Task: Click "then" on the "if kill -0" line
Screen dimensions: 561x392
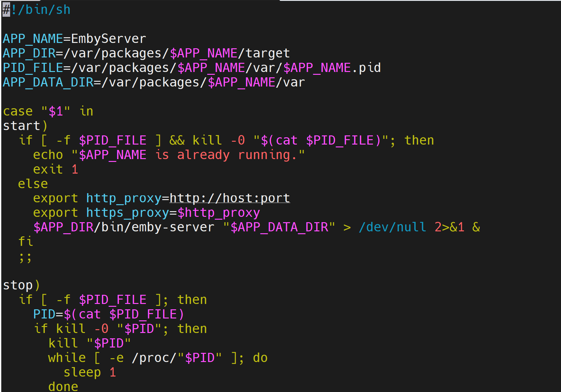Action: coord(192,329)
